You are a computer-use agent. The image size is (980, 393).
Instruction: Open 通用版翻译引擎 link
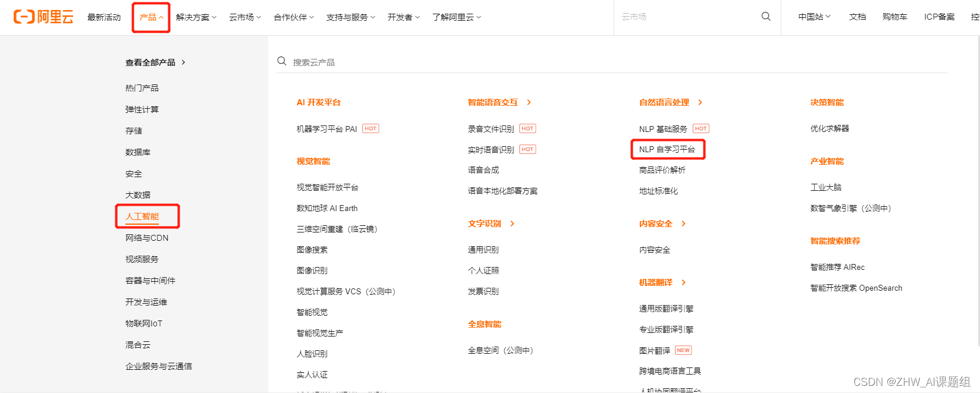click(667, 309)
